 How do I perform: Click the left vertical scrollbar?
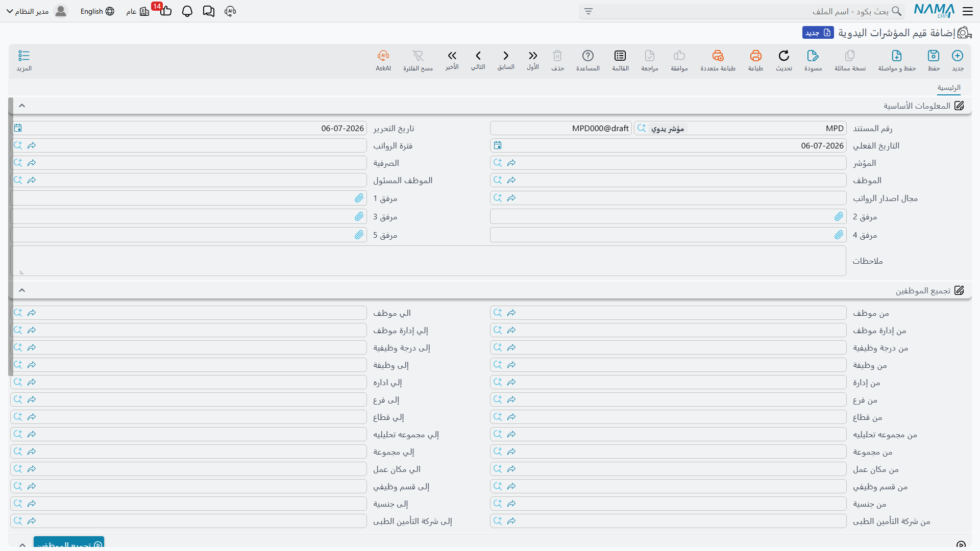pyautogui.click(x=11, y=237)
